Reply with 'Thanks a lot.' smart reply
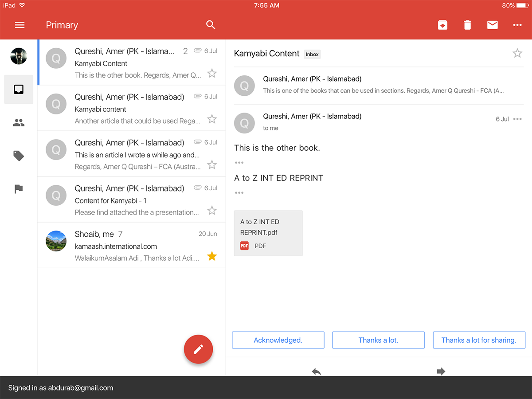This screenshot has height=399, width=532. point(379,340)
